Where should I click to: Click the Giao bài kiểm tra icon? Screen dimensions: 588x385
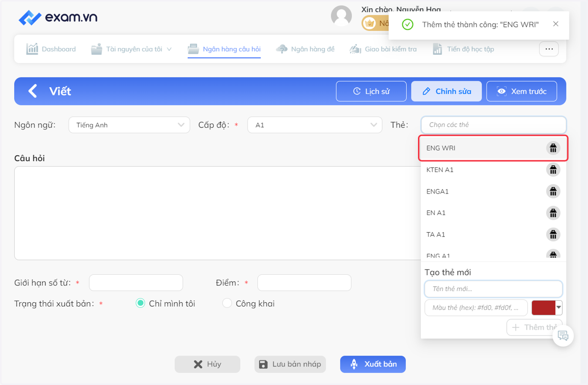tap(355, 49)
